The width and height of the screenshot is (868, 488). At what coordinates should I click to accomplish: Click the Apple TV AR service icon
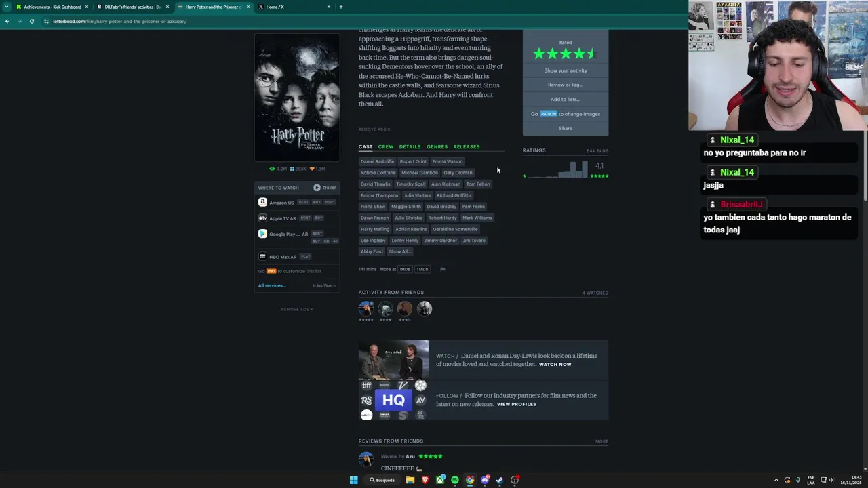click(x=262, y=218)
